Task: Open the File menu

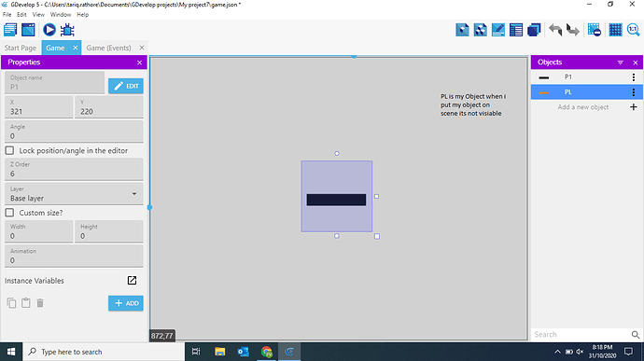Action: 7,14
